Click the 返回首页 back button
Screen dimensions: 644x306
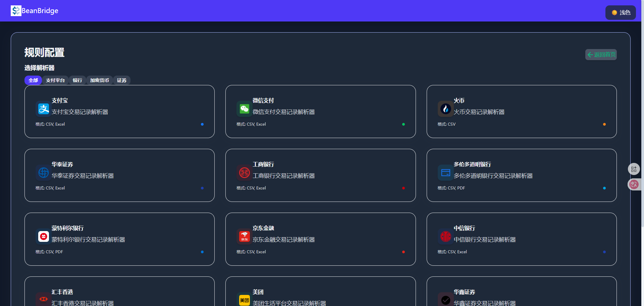point(601,54)
